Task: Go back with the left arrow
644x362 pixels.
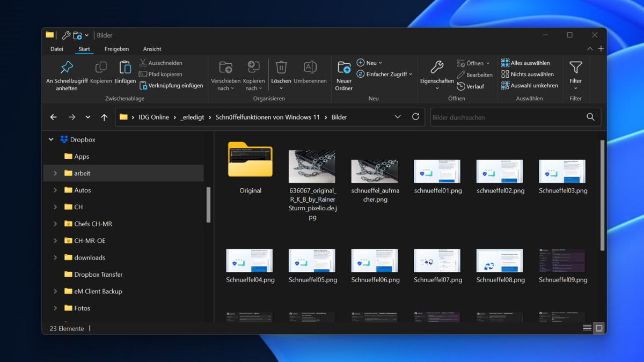Action: coord(54,117)
